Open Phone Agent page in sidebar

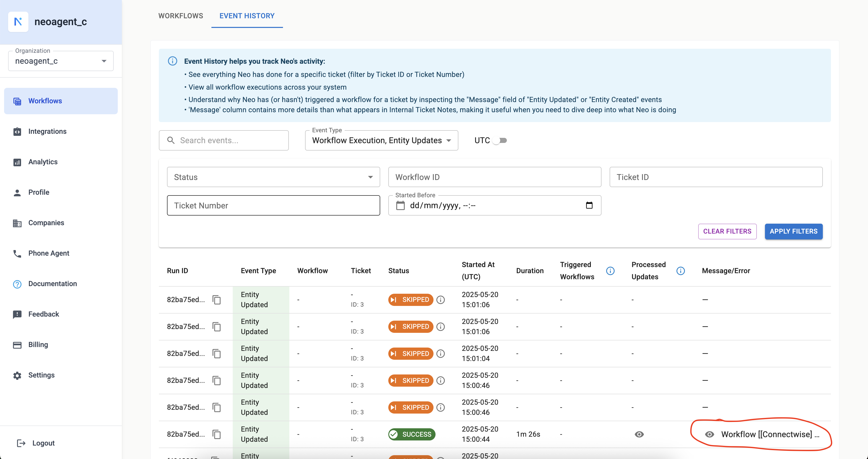click(x=48, y=253)
